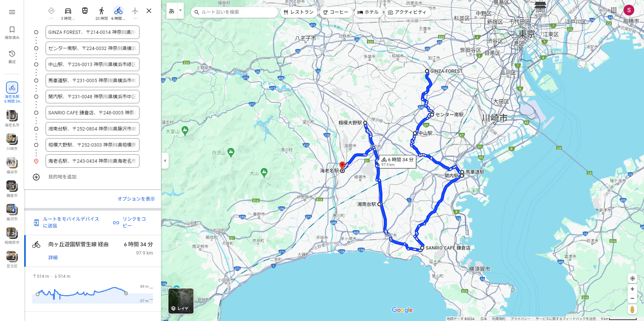The height and width of the screenshot is (321, 644).
Task: Open 海老名駅 route shortcut in sidebar
Action: 12,92
